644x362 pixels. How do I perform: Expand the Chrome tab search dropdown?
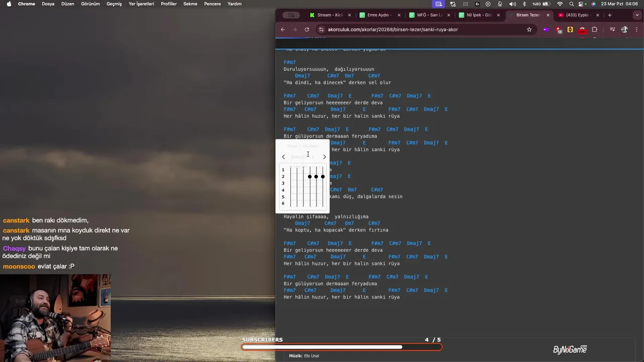click(x=637, y=15)
